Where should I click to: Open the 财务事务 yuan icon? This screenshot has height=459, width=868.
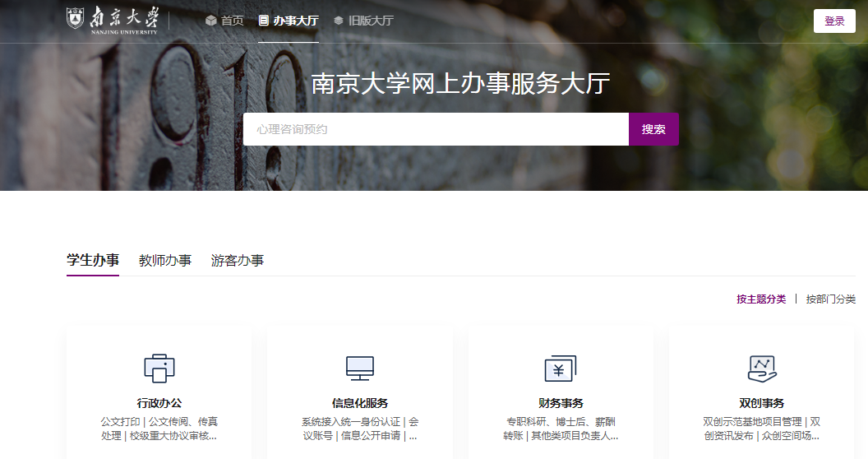pos(561,368)
